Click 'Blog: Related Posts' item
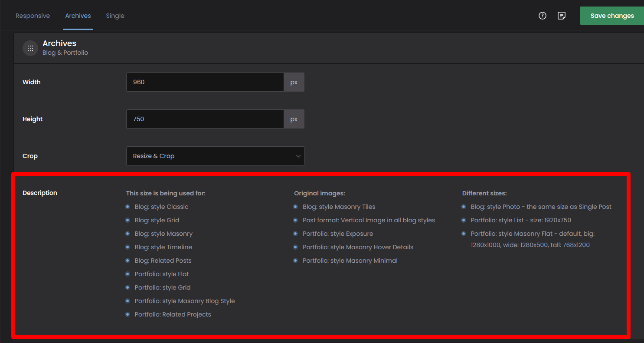Image resolution: width=644 pixels, height=343 pixels. (163, 261)
